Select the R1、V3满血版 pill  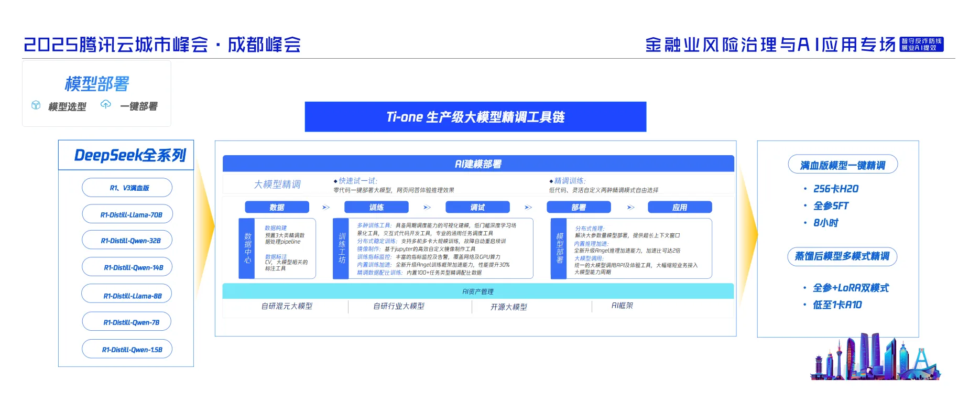click(127, 188)
